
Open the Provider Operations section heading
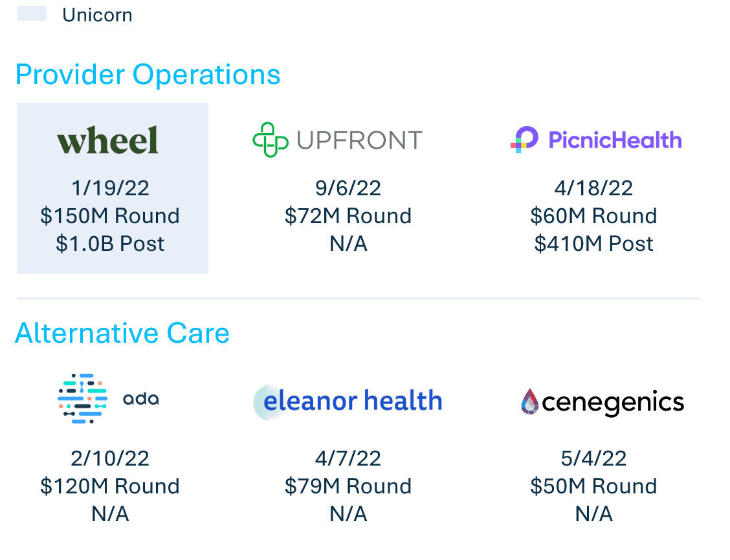click(148, 75)
